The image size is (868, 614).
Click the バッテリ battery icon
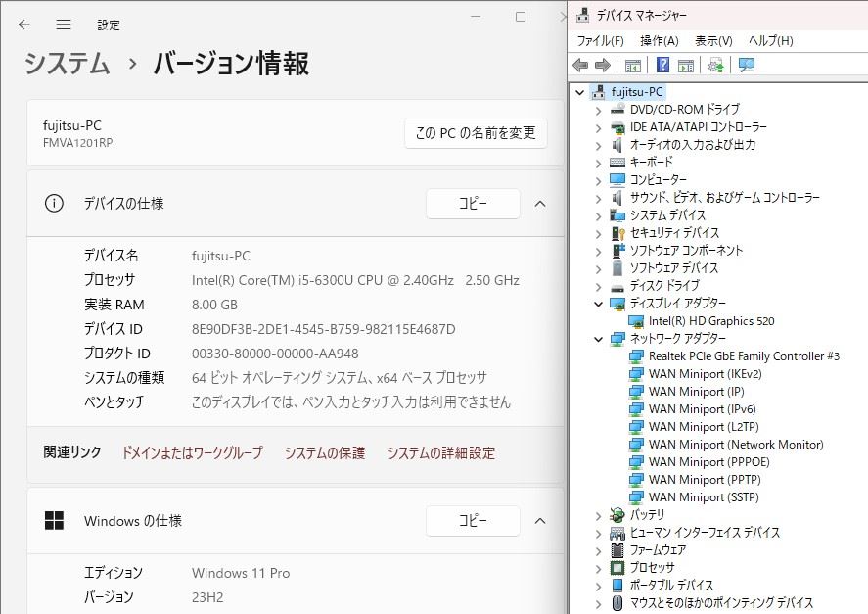617,515
